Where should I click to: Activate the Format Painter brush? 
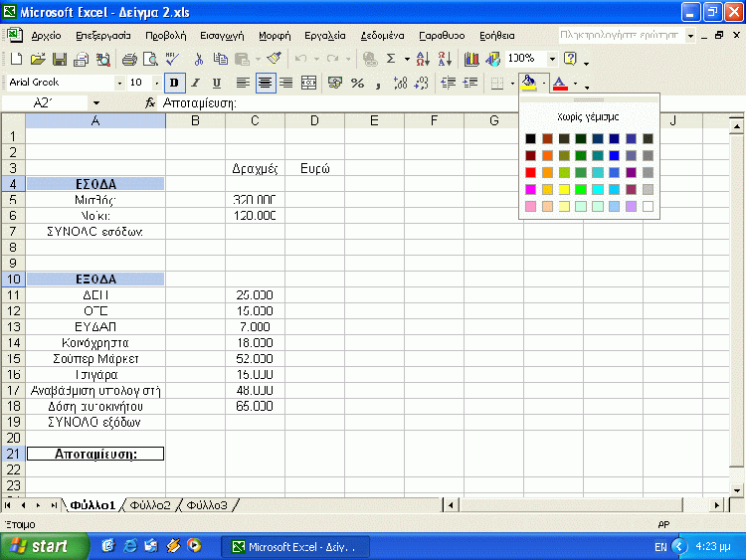tap(275, 59)
